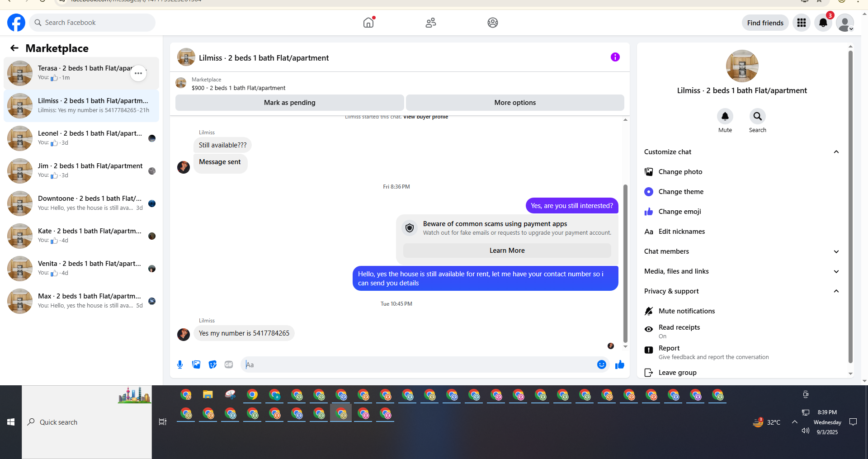Screen dimensions: 868x459
Task: Click More options button
Action: [515, 103]
